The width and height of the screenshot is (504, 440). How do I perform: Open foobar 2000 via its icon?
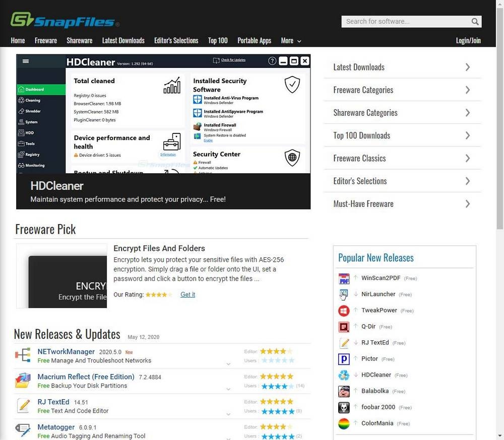[x=344, y=407]
